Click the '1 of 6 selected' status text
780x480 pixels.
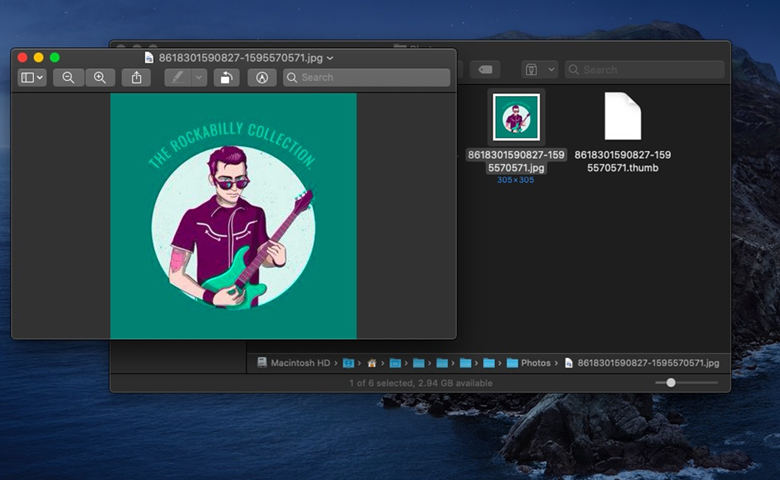click(421, 383)
